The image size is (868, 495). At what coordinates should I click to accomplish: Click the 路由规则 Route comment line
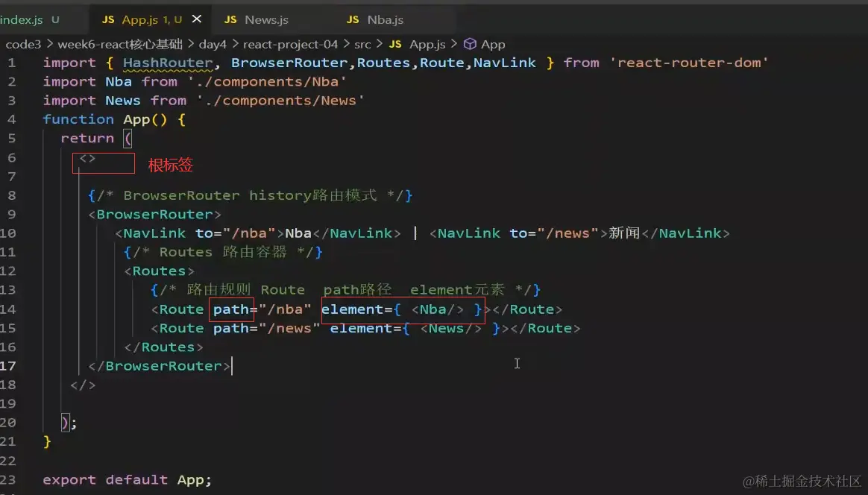coord(345,289)
